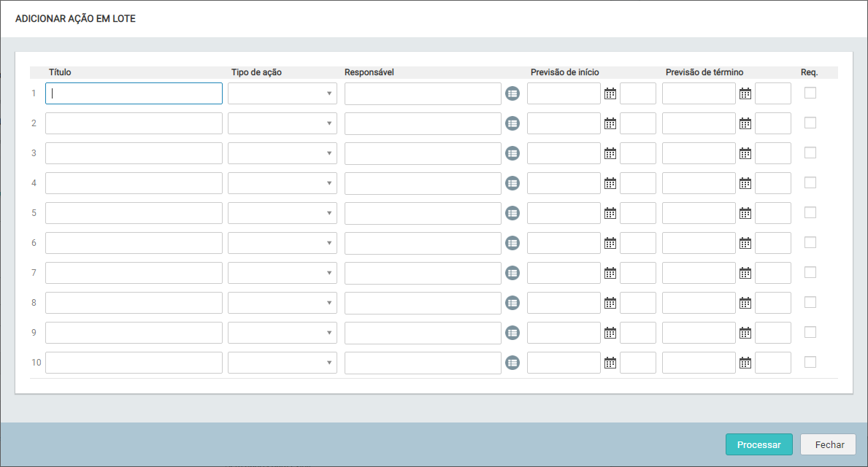Click the Req. column header
868x467 pixels.
tap(809, 72)
